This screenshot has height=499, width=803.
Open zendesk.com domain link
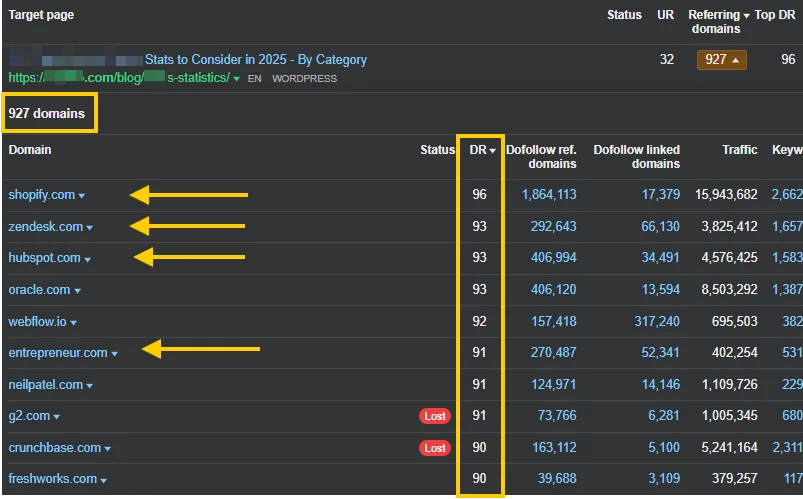[46, 227]
